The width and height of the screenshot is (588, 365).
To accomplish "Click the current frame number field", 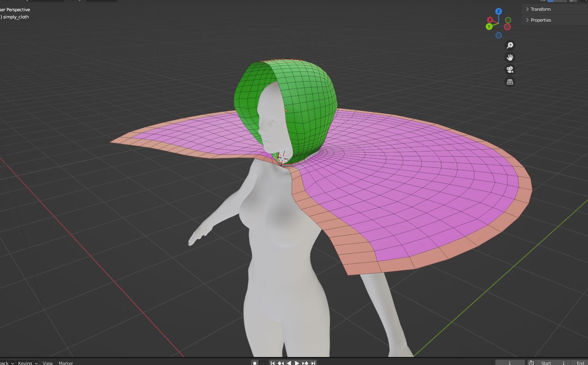I will 510,363.
